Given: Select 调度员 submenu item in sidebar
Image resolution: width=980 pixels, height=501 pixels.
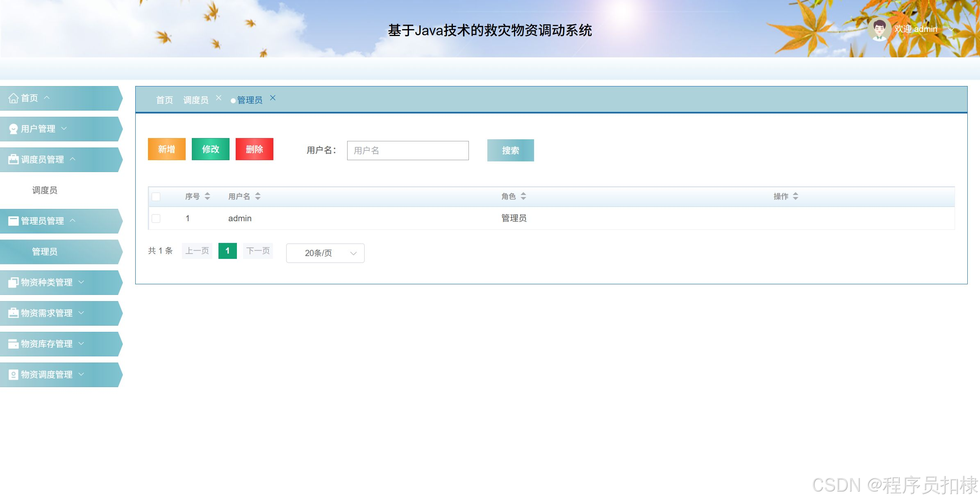Looking at the screenshot, I should coord(45,190).
